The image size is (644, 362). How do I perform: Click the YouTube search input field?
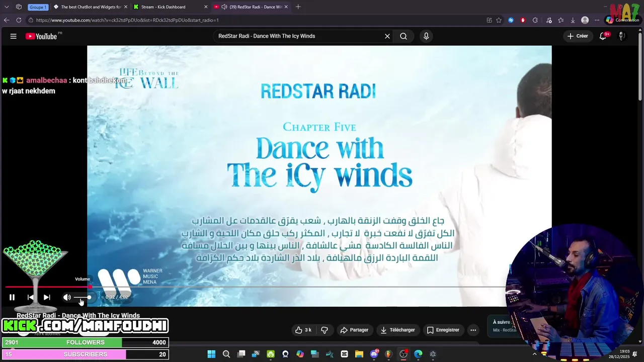[x=299, y=36]
